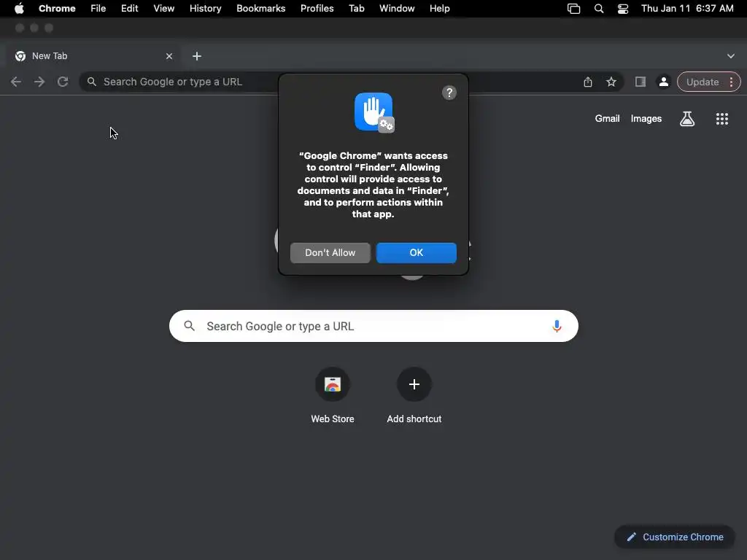Close the New Tab tab

pos(169,56)
